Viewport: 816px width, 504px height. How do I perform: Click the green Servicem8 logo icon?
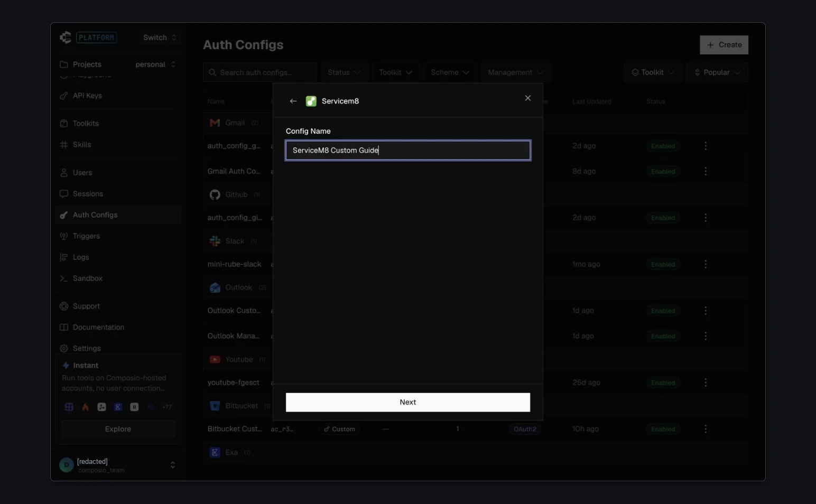(x=311, y=101)
